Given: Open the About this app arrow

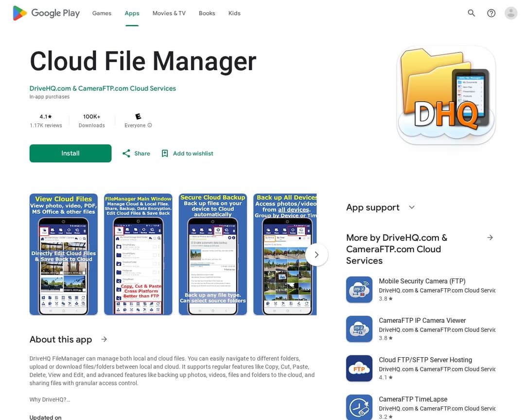Looking at the screenshot, I should tap(104, 339).
